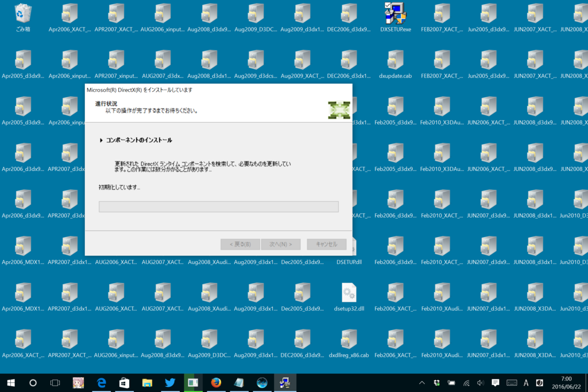The height and width of the screenshot is (392, 588).
Task: Open the clock showing 7:00 2016/06/22
Action: (566, 383)
